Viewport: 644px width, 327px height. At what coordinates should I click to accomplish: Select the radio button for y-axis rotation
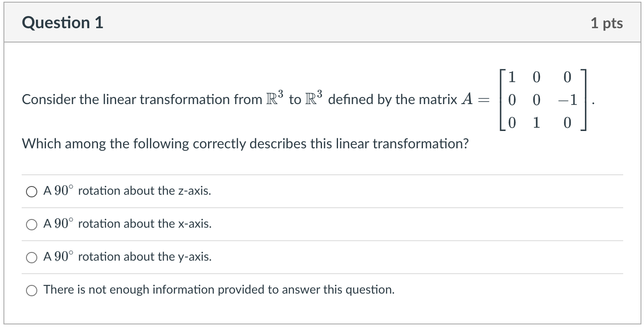point(31,257)
